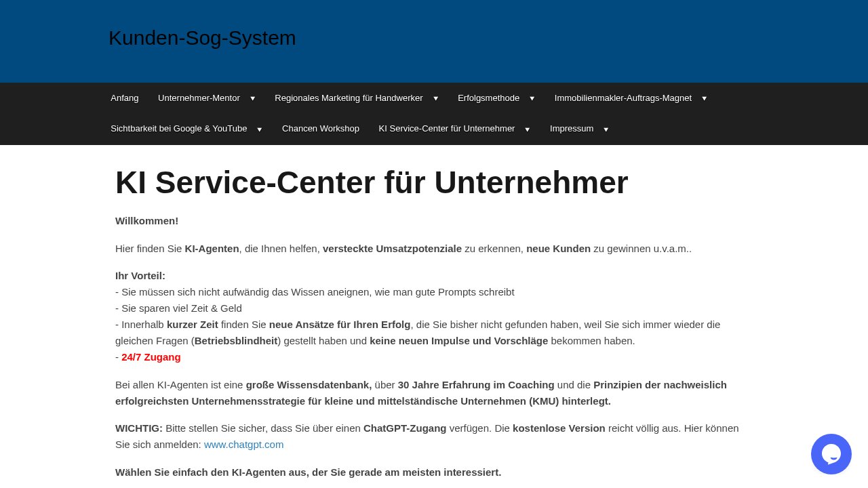
Task: Click the line about writing good Prompts
Action: pos(315,292)
